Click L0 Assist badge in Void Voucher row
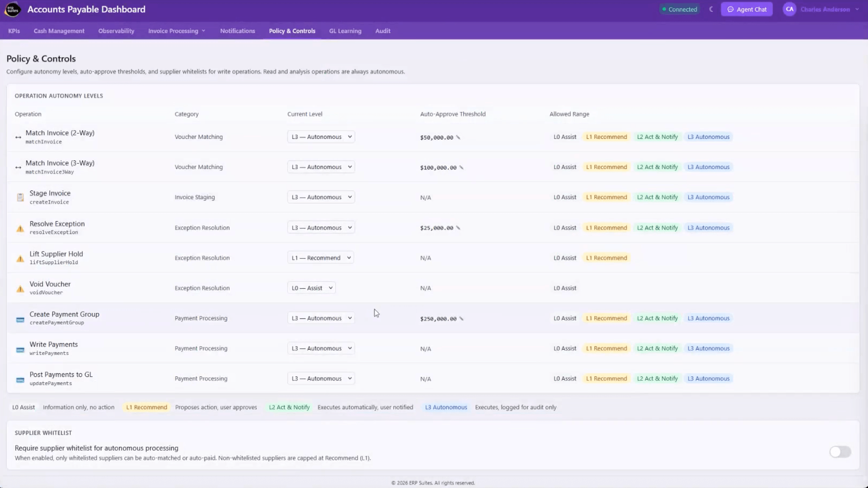Viewport: 868px width, 488px height. [565, 288]
